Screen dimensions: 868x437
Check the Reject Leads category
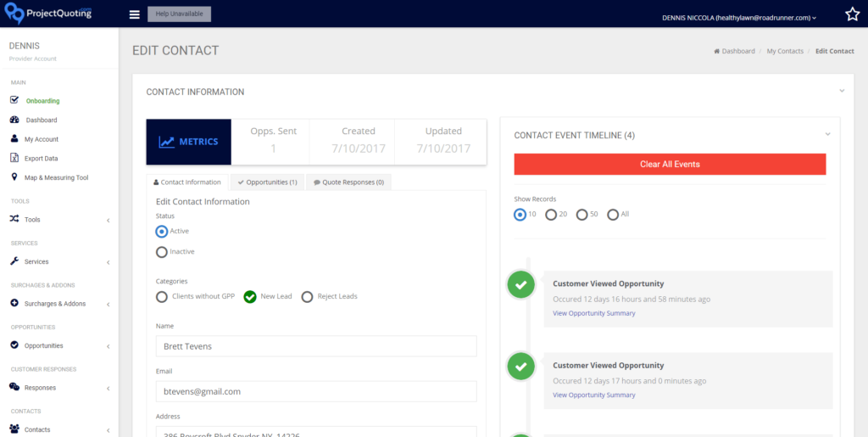307,297
